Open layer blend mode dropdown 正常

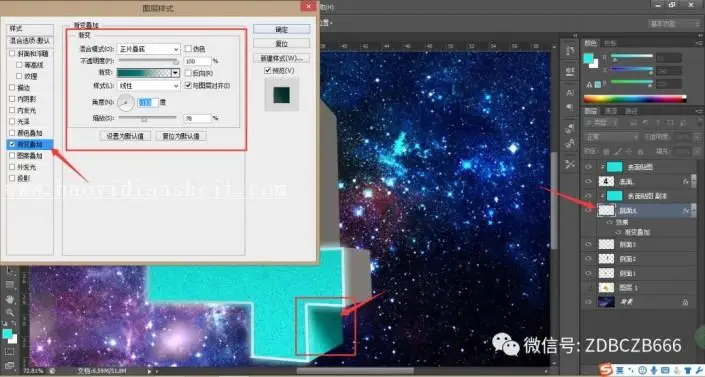(x=611, y=137)
